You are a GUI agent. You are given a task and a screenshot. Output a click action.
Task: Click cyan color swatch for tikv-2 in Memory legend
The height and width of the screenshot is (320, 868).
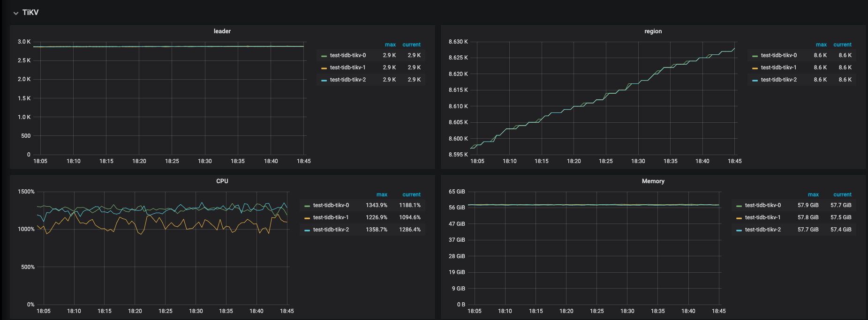point(739,230)
